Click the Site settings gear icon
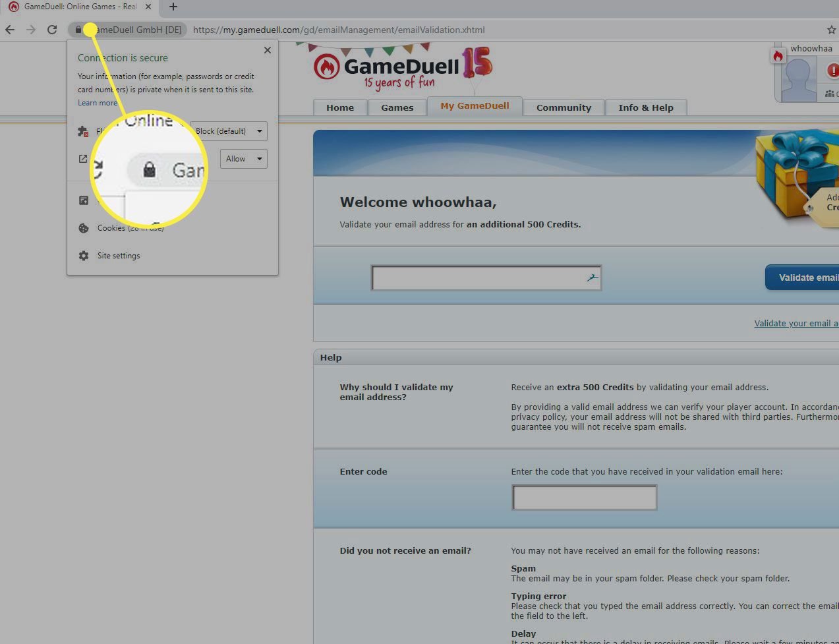Image resolution: width=839 pixels, height=644 pixels. pos(84,256)
